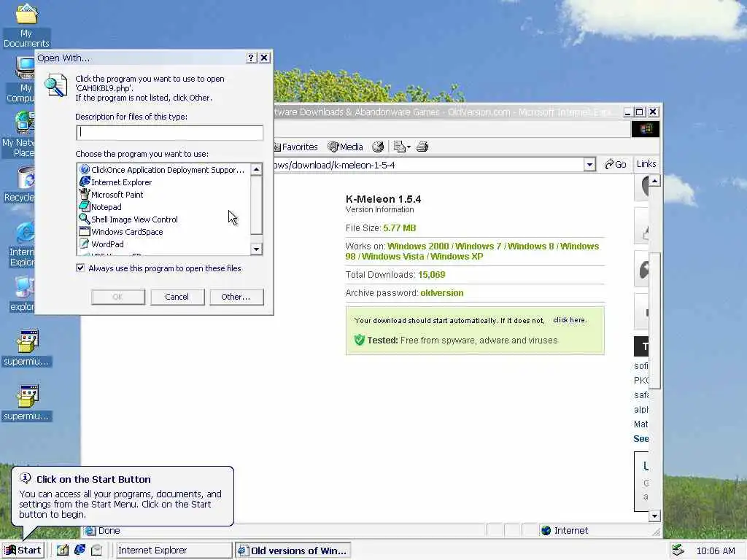
Task: Click the Internet Explorer taskbar band
Action: (x=174, y=550)
